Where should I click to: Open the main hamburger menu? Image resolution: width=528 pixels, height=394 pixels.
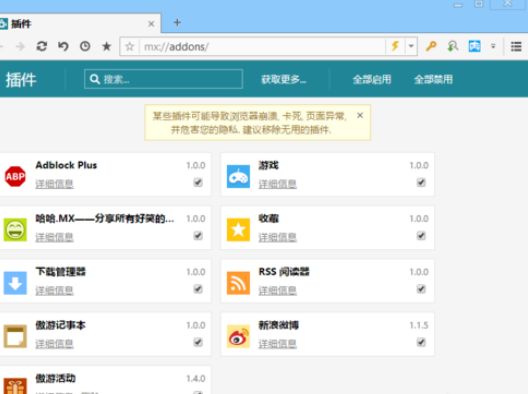tap(516, 46)
